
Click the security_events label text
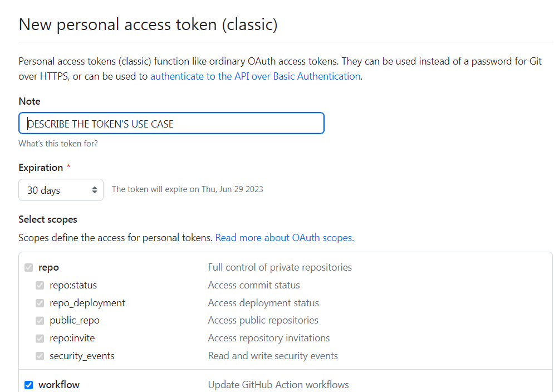click(82, 356)
